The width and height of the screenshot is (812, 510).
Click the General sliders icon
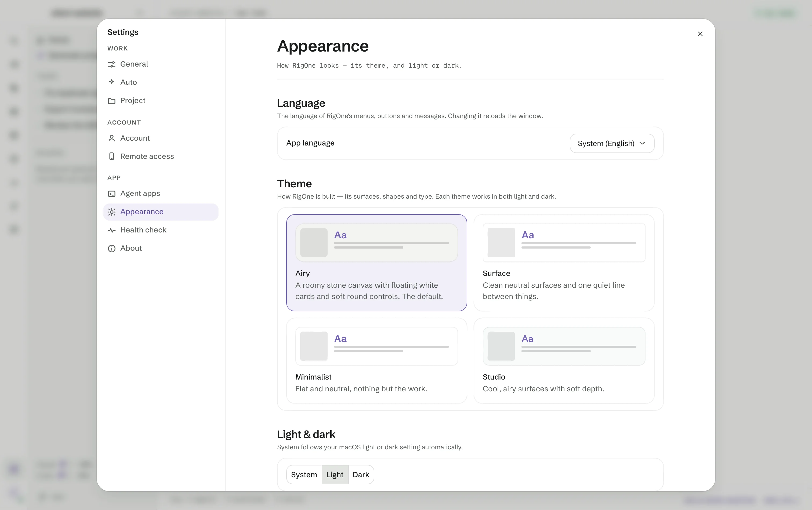coord(112,64)
